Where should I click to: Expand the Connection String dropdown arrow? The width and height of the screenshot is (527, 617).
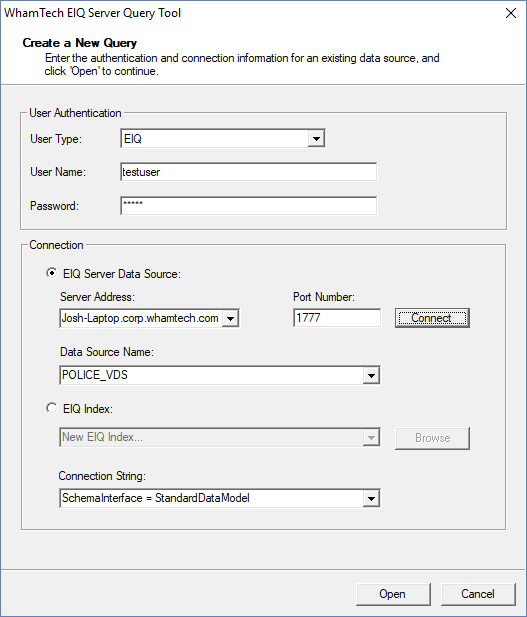pyautogui.click(x=371, y=499)
